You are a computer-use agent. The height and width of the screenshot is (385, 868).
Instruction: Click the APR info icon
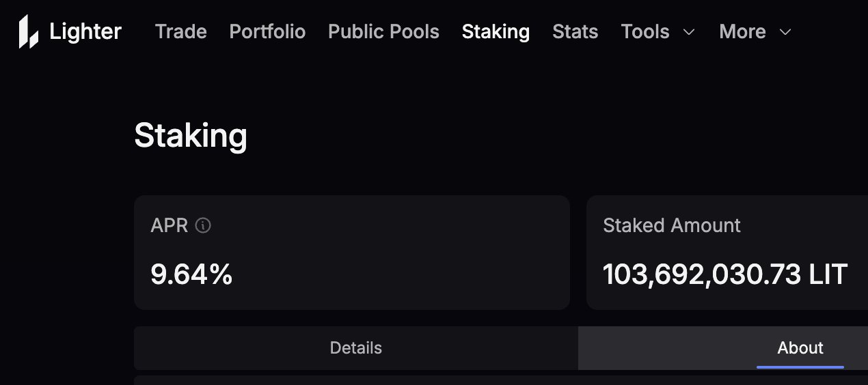click(203, 225)
